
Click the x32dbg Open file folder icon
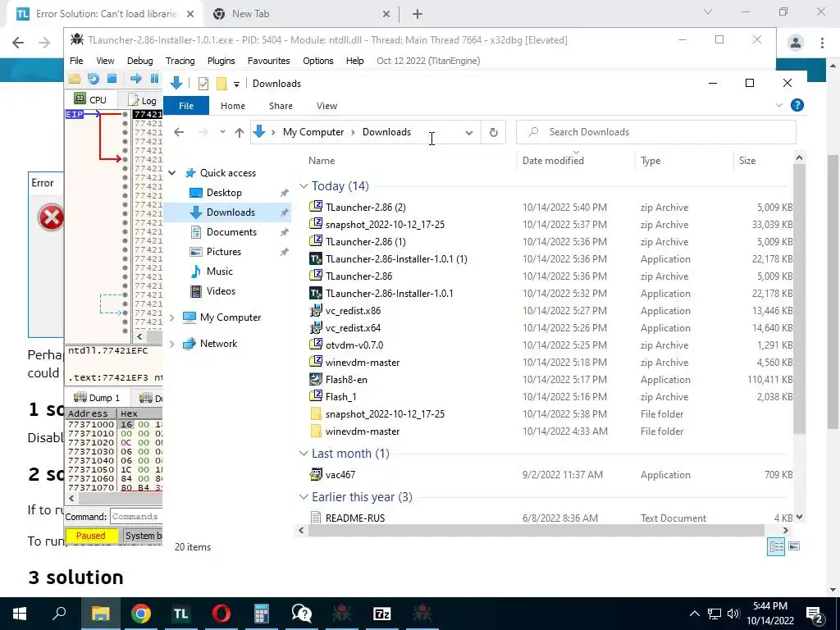pos(74,79)
